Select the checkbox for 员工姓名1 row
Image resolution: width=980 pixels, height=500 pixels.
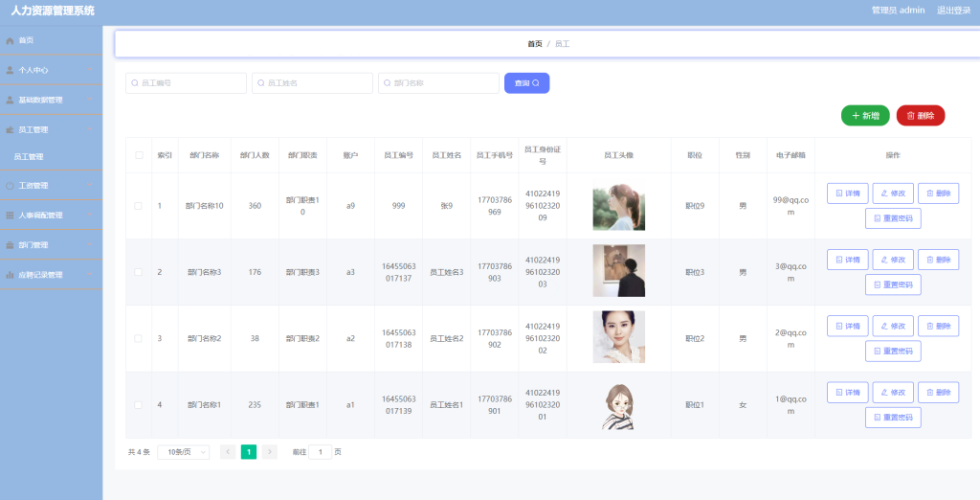pos(138,405)
